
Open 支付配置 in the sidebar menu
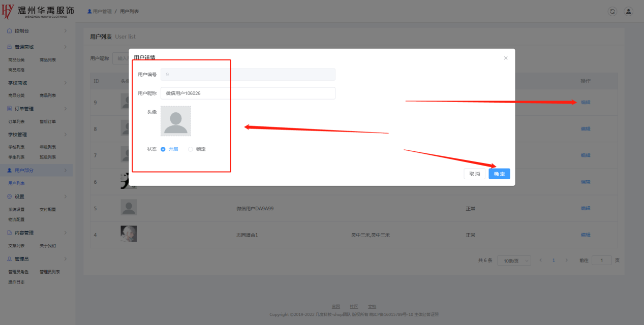(48, 209)
